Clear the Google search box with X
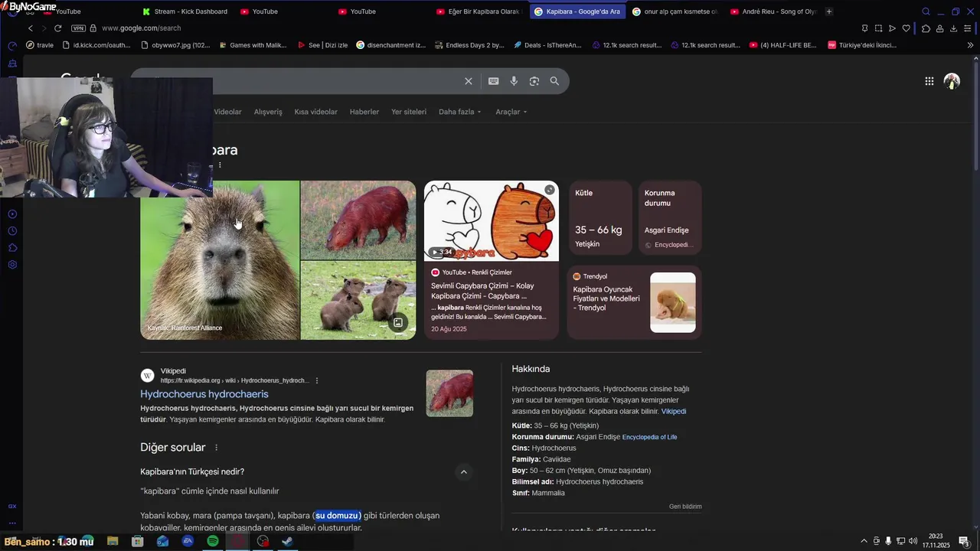The width and height of the screenshot is (980, 551). (469, 81)
